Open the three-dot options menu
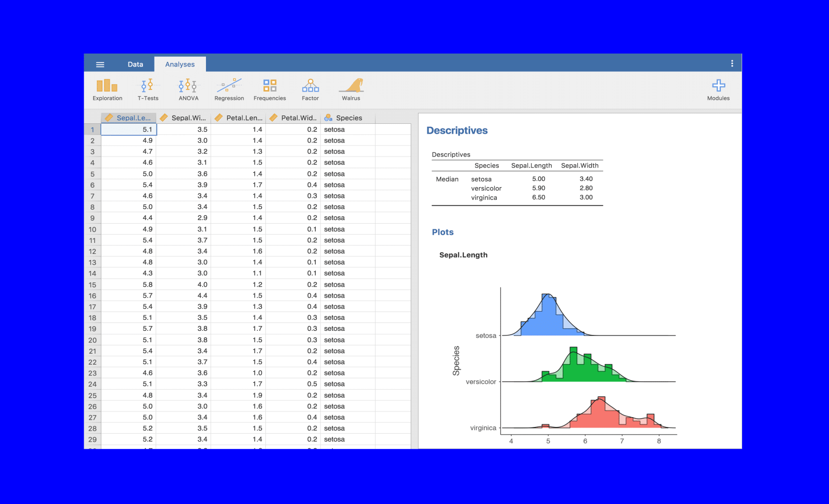This screenshot has width=829, height=504. coord(732,63)
